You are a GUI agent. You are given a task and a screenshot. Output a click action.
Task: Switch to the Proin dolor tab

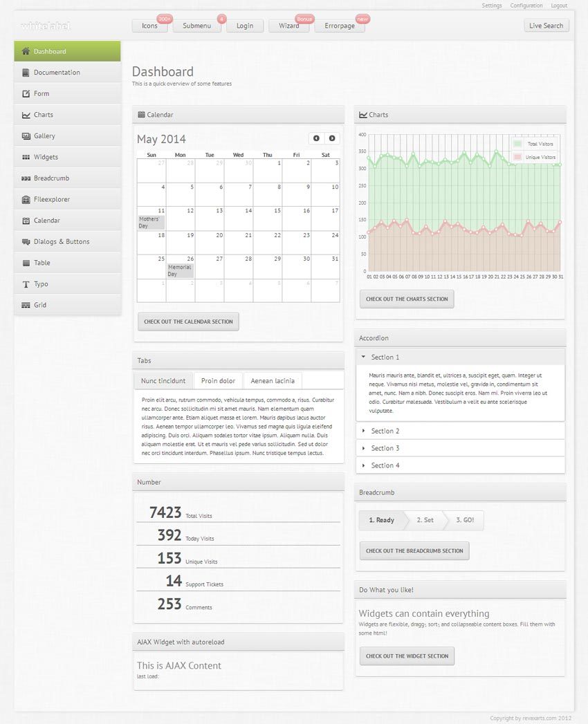click(218, 381)
